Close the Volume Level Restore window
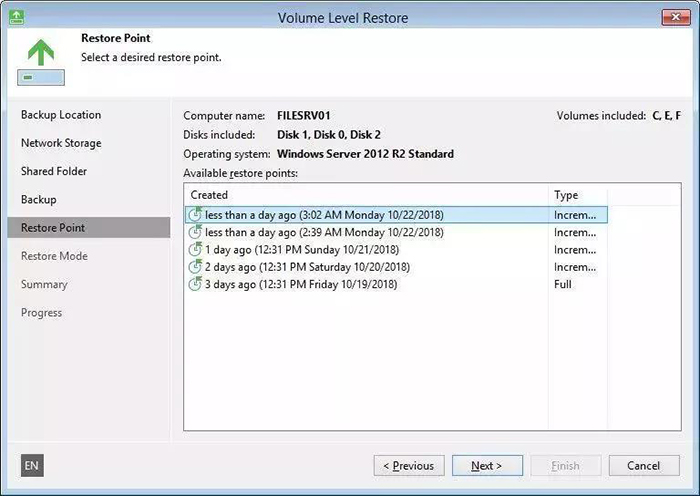Image resolution: width=700 pixels, height=496 pixels. [x=676, y=17]
